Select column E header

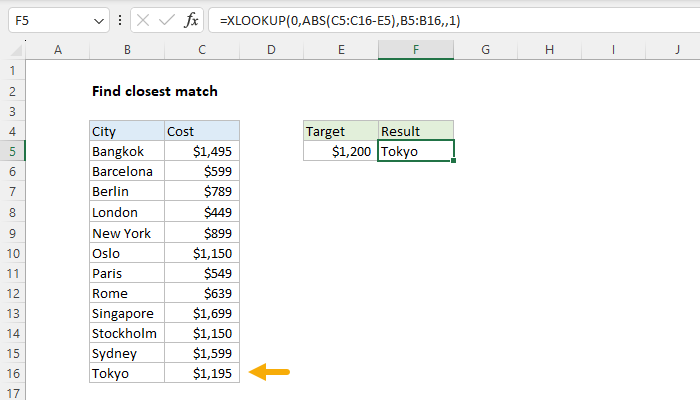click(x=341, y=50)
